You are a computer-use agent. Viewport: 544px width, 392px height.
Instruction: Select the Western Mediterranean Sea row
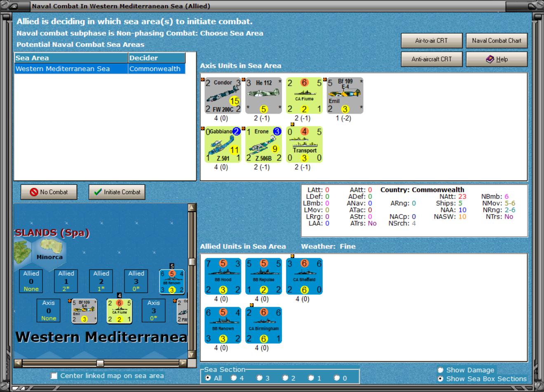point(100,69)
